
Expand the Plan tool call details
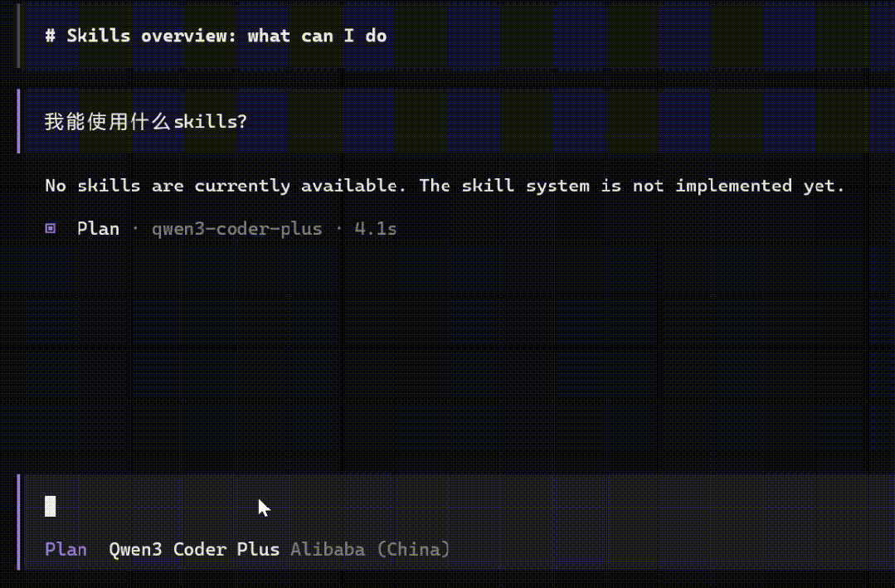tap(50, 228)
